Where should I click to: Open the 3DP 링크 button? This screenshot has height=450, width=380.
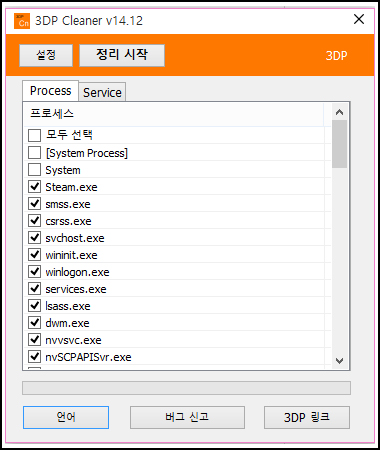[x=307, y=417]
